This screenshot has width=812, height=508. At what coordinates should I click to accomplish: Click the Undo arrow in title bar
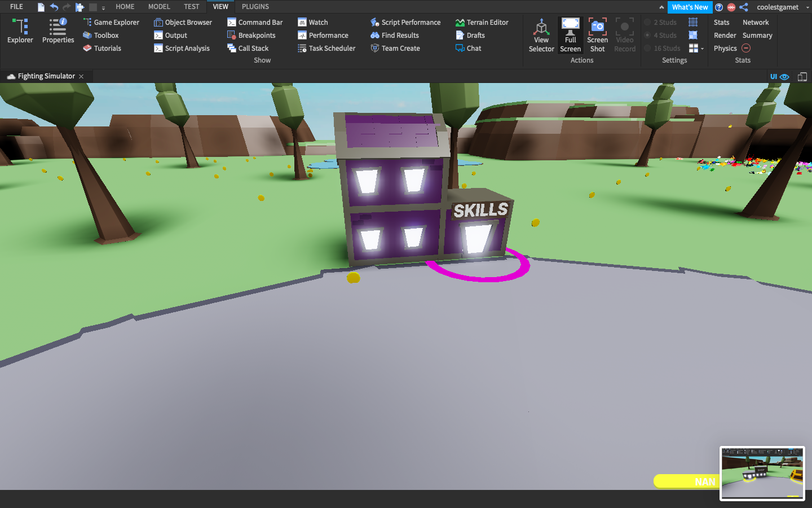tap(54, 7)
